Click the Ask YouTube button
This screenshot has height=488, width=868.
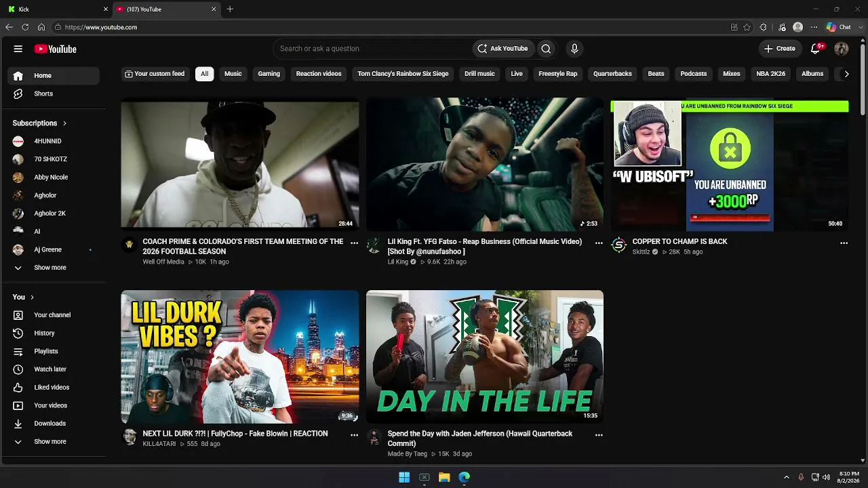tap(502, 49)
